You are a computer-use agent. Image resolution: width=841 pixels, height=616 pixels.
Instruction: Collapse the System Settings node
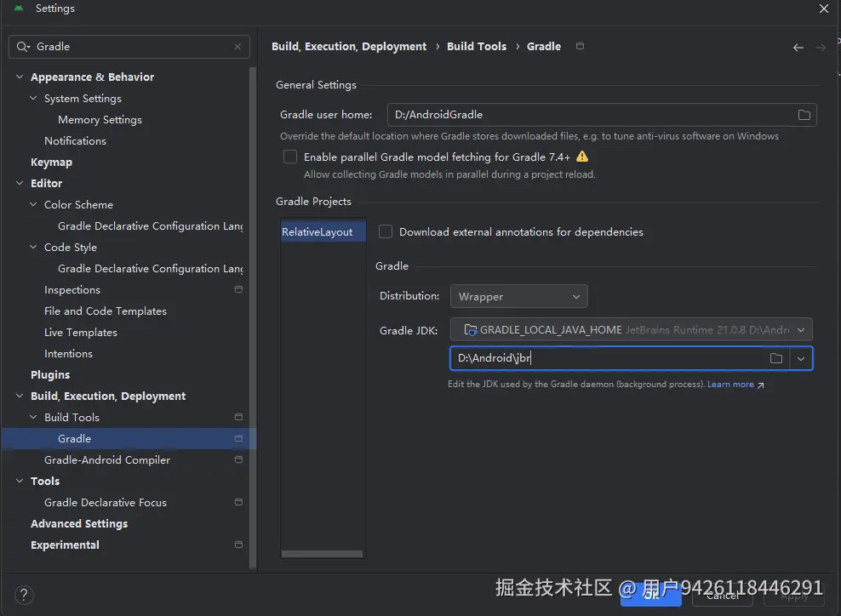(x=33, y=98)
